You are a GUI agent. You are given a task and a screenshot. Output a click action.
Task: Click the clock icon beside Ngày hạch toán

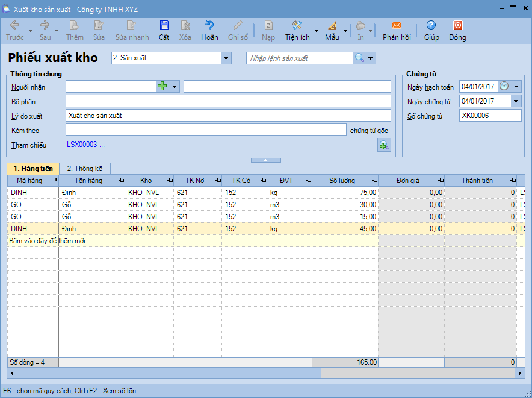tap(504, 87)
